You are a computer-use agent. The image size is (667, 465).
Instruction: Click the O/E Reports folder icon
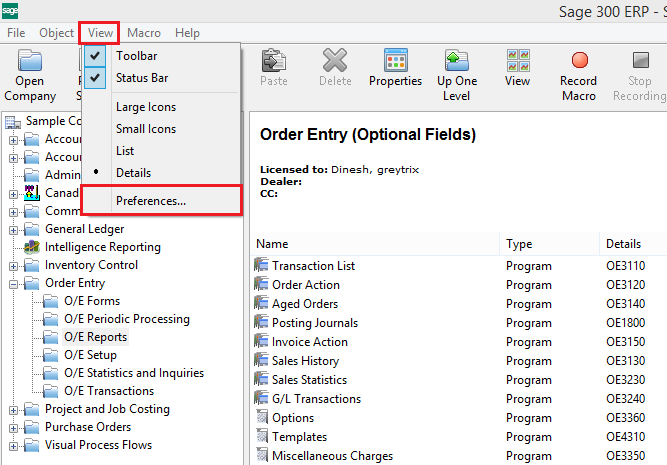pos(50,337)
